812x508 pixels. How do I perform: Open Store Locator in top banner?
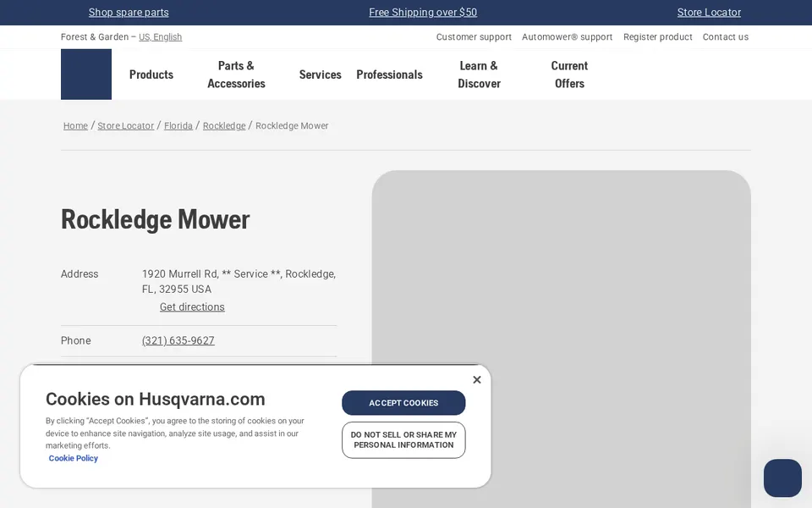709,13
